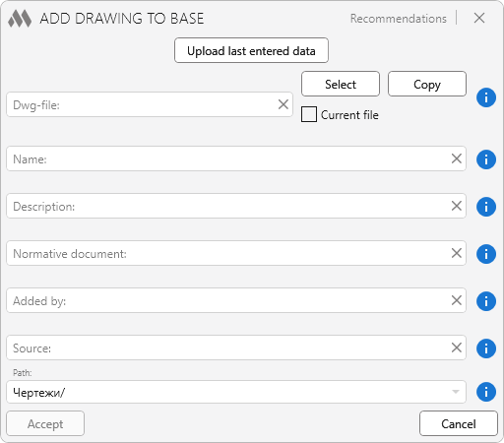Open info icon beside Dwg-file field

486,97
